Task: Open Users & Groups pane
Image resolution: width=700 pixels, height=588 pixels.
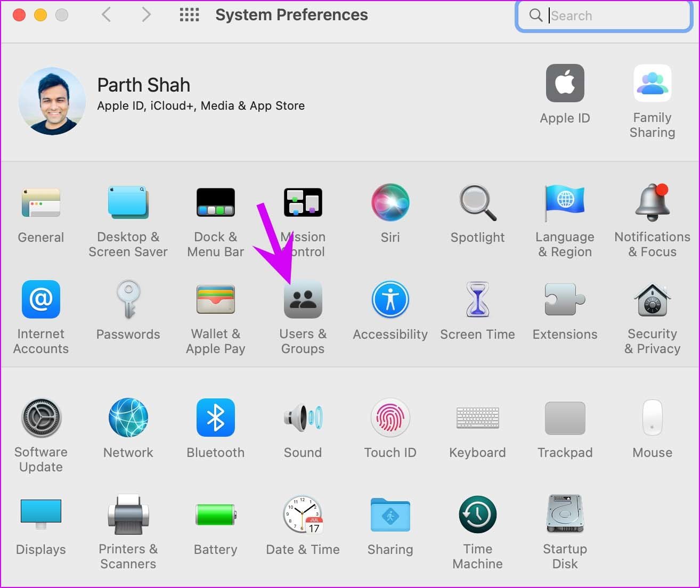Action: pyautogui.click(x=303, y=299)
